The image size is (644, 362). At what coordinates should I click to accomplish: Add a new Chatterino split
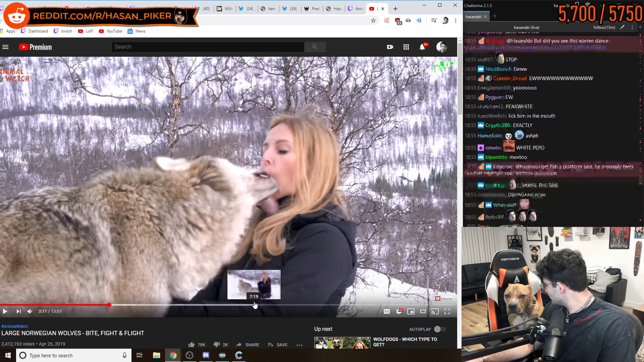pyautogui.click(x=640, y=27)
